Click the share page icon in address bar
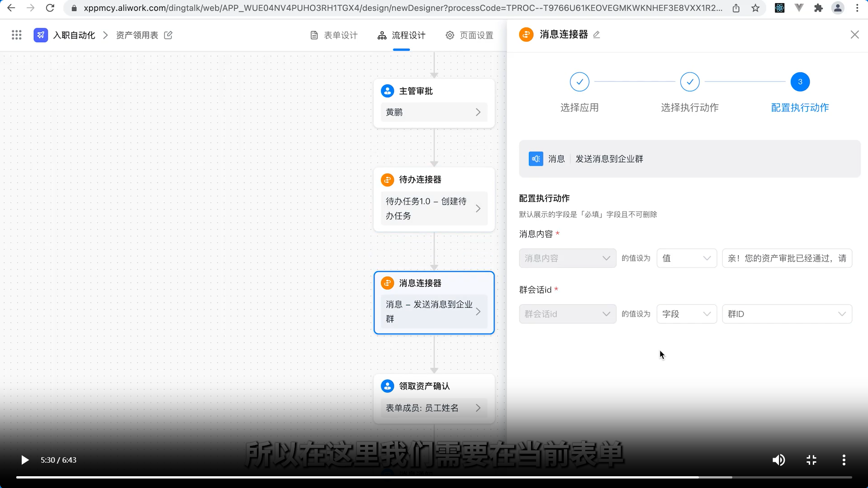 click(x=736, y=8)
